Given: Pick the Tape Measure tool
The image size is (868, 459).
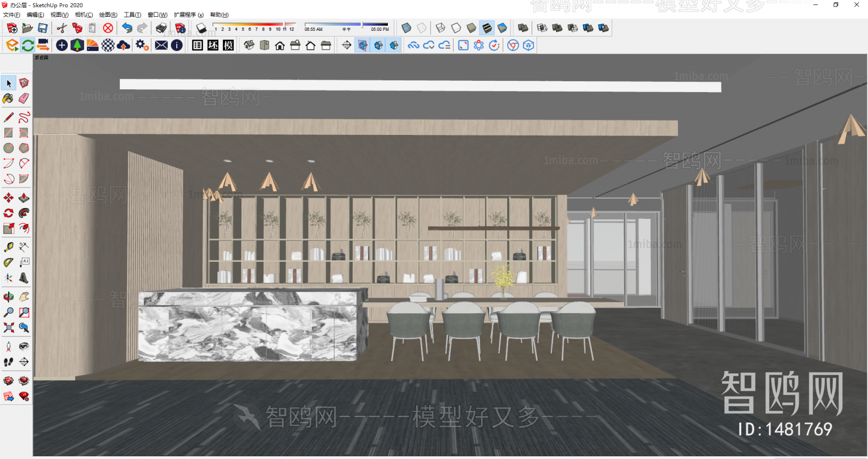Looking at the screenshot, I should (9, 247).
